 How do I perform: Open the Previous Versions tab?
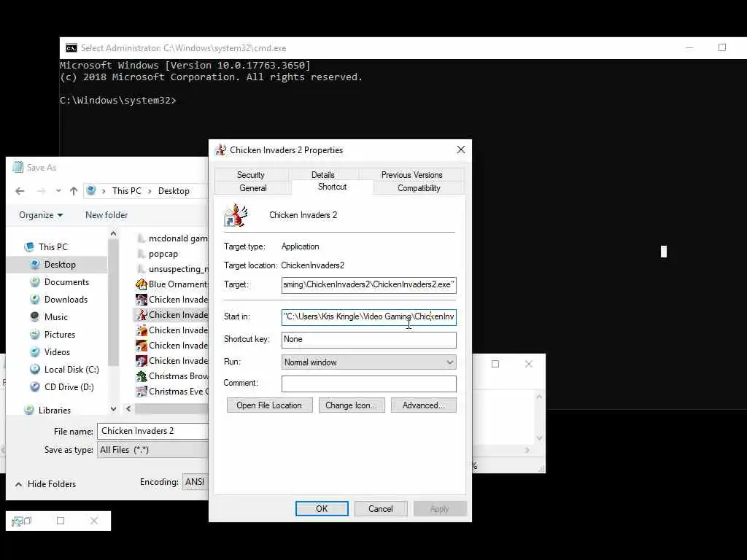point(411,175)
